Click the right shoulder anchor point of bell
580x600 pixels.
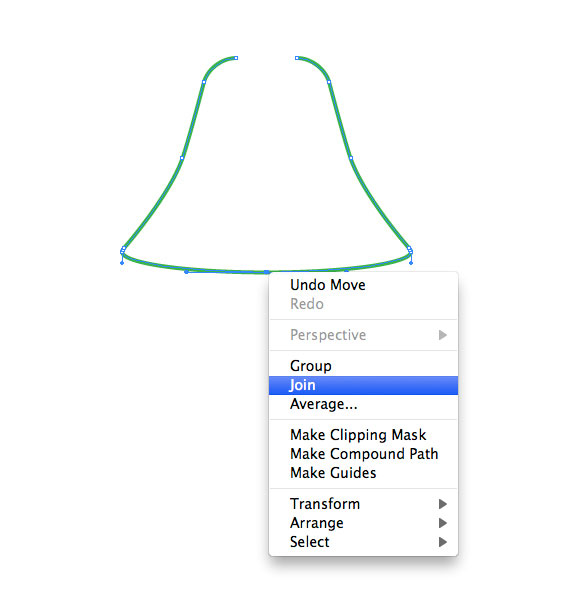point(329,82)
